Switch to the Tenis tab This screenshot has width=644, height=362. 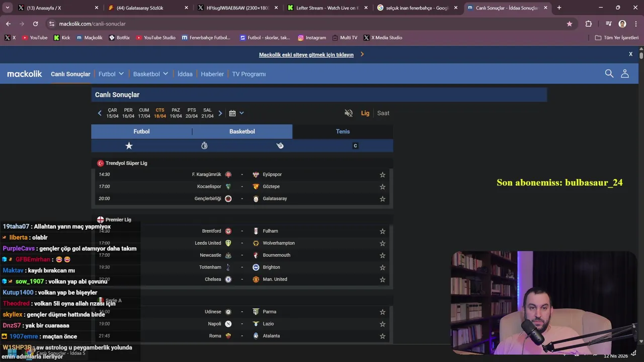(x=343, y=131)
